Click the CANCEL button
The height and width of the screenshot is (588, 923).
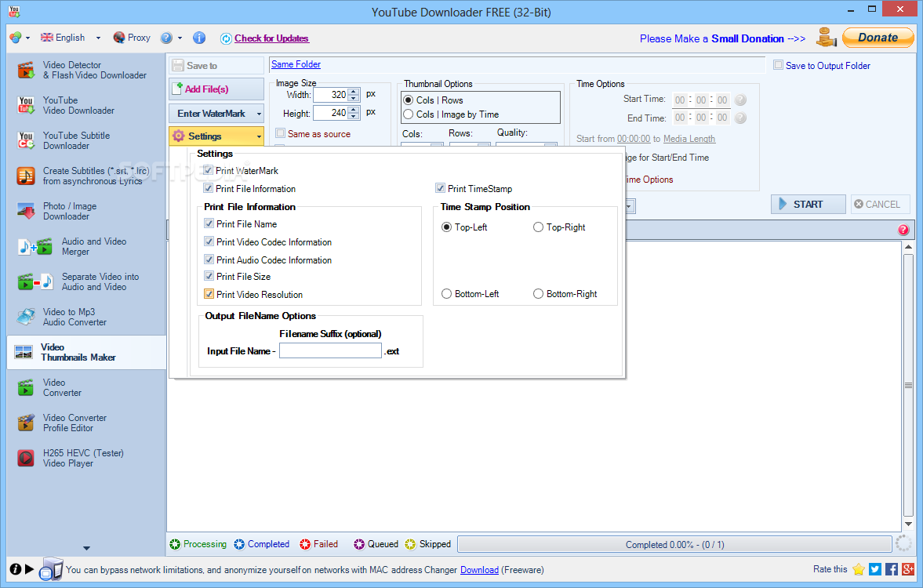click(880, 205)
